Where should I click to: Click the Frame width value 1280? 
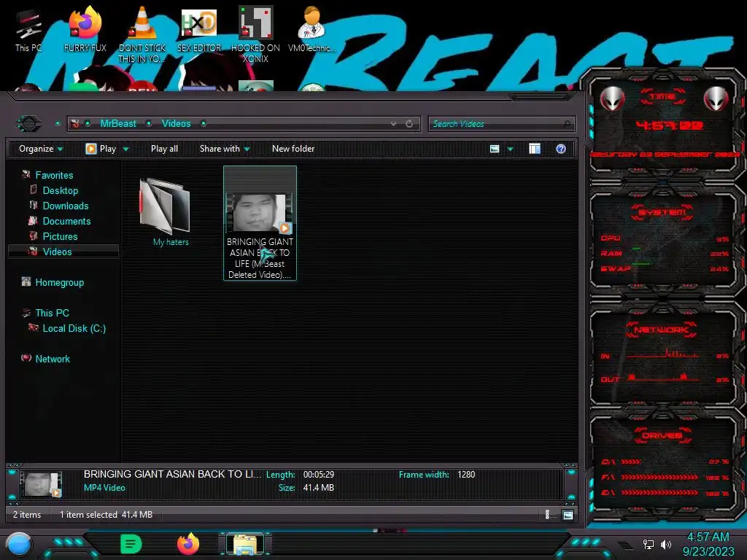pos(466,475)
